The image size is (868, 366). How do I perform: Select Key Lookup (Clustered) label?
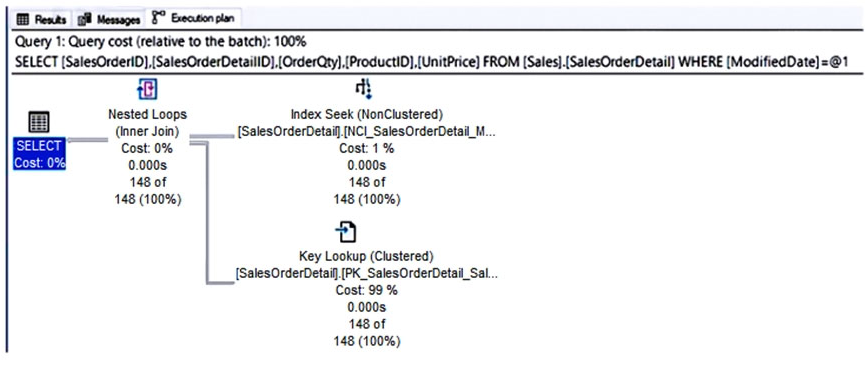click(x=366, y=256)
